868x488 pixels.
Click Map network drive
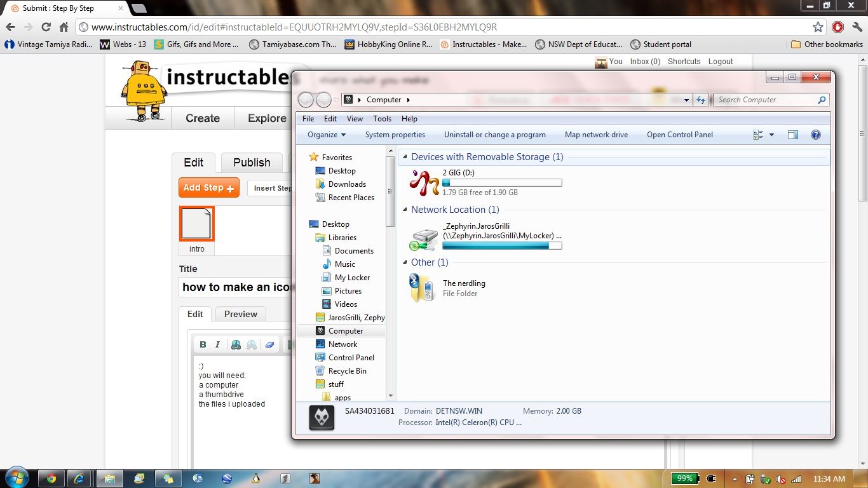tap(596, 135)
